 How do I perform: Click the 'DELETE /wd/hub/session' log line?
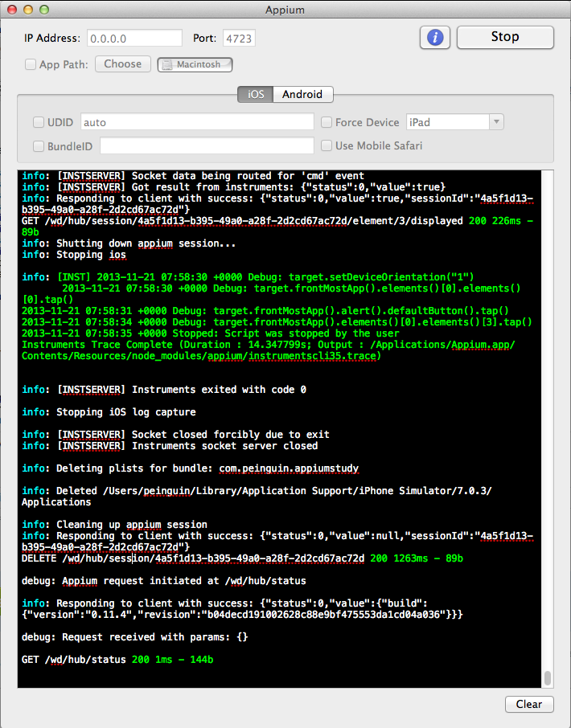[242, 558]
